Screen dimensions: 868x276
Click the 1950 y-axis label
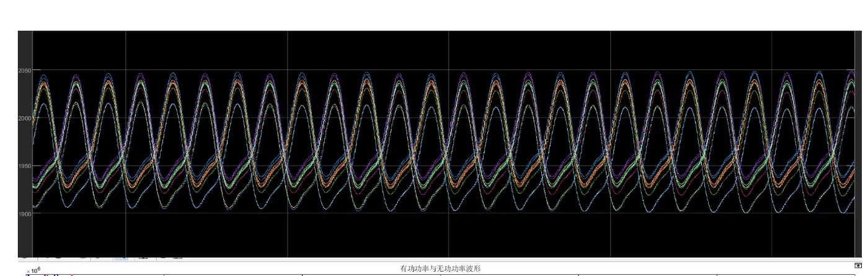coord(25,166)
